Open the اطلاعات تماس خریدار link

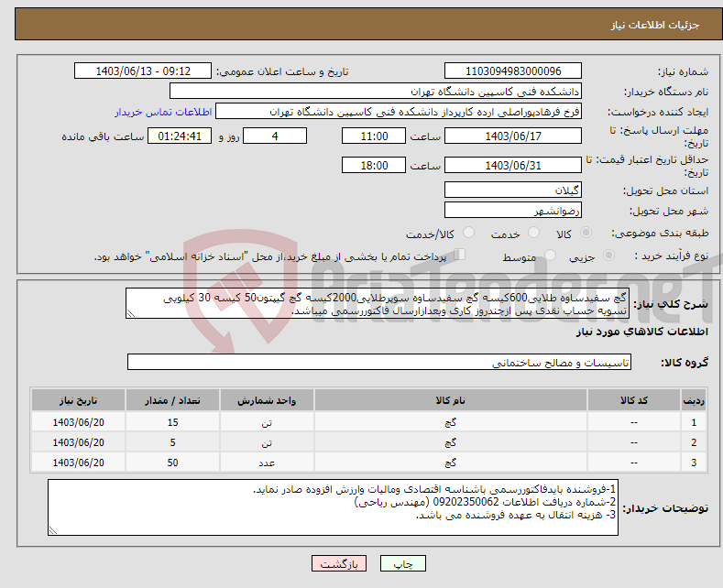pos(163,112)
